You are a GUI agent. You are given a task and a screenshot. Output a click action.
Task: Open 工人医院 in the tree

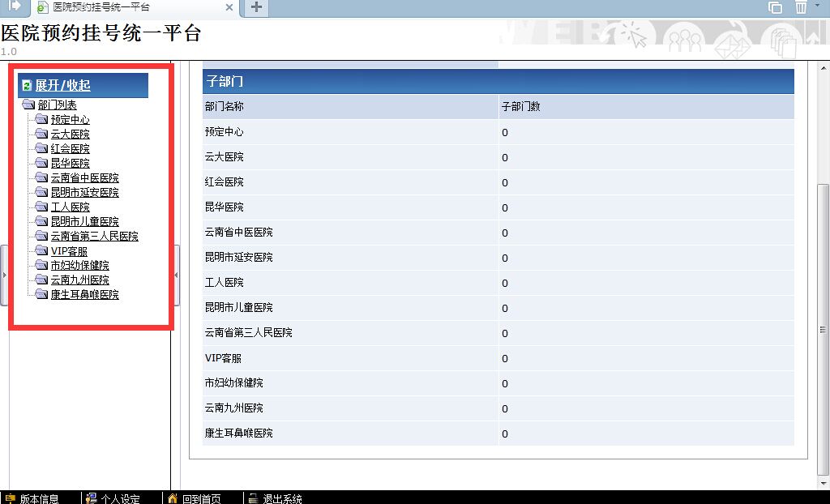pyautogui.click(x=71, y=207)
